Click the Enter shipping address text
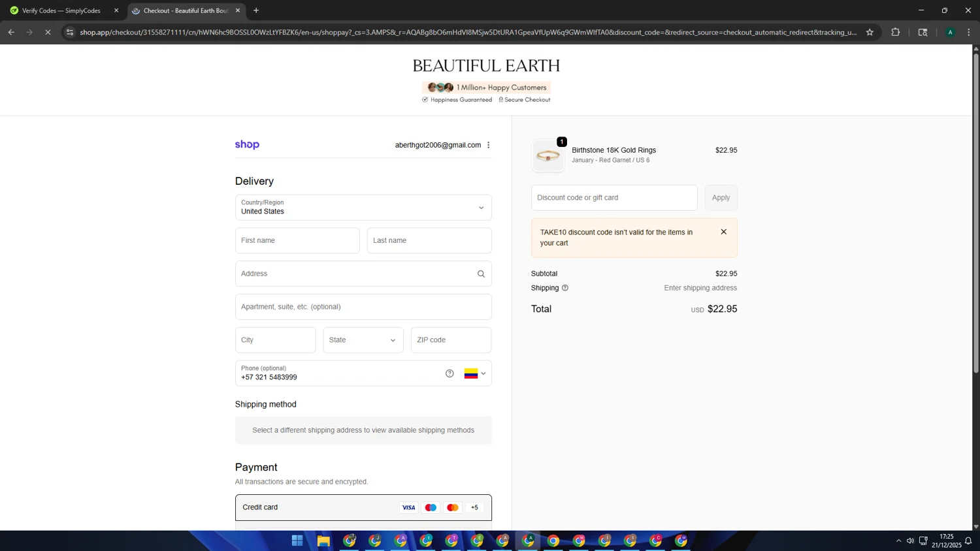This screenshot has height=551, width=980. pos(700,288)
